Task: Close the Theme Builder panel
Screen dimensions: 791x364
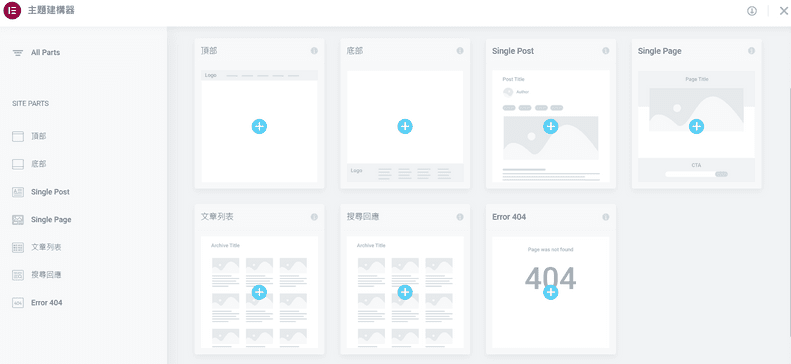Action: click(x=783, y=11)
